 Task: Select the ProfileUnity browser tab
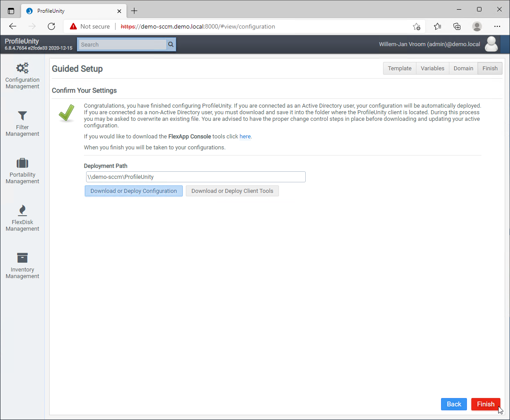[x=73, y=11]
